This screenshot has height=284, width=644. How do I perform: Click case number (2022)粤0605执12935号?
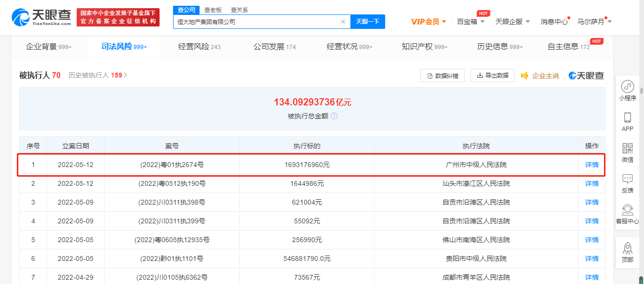click(172, 240)
